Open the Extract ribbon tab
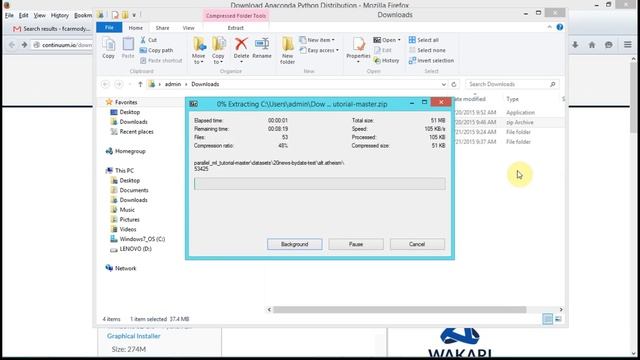The height and width of the screenshot is (360, 640). [x=236, y=28]
